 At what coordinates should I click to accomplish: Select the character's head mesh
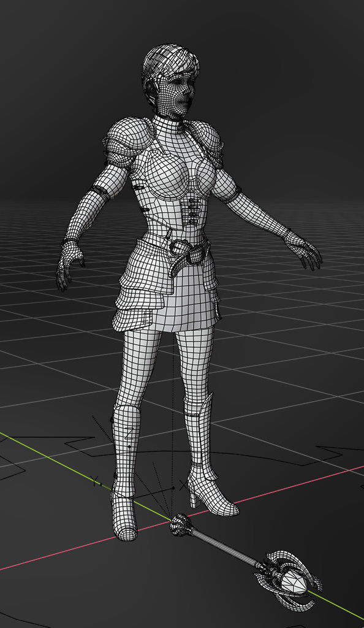171,80
